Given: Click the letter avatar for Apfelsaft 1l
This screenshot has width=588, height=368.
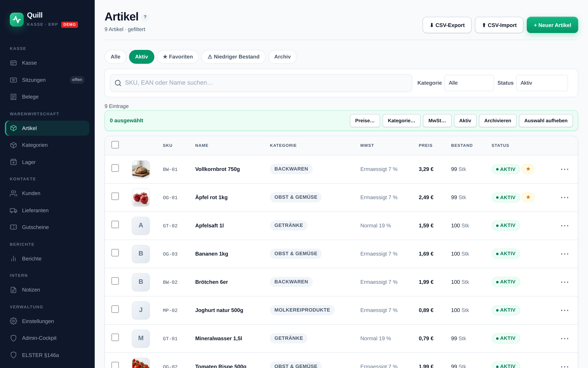Looking at the screenshot, I should [x=141, y=226].
